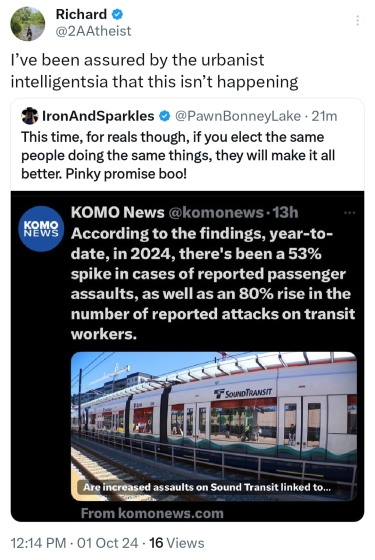Open the @PawnBonneyLake handle
Image resolution: width=375 pixels, height=560 pixels.
238,116
